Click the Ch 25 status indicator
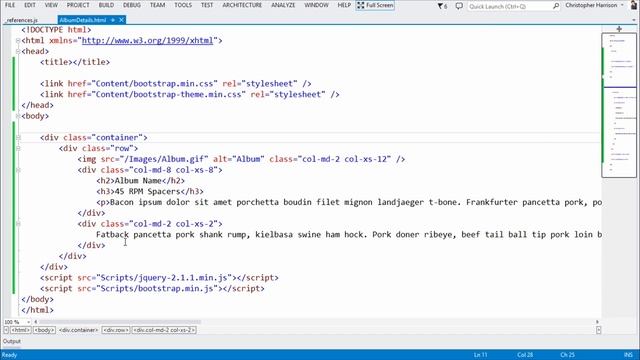 click(x=567, y=355)
